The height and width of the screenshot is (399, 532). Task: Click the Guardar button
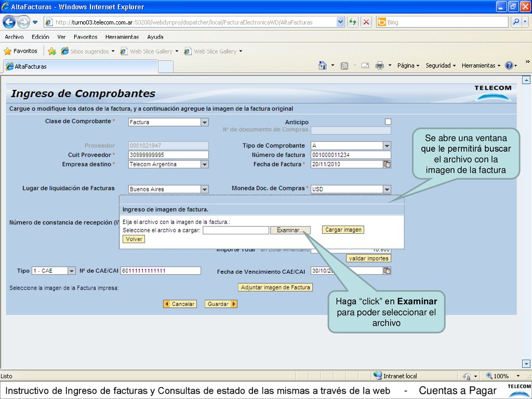tap(221, 304)
